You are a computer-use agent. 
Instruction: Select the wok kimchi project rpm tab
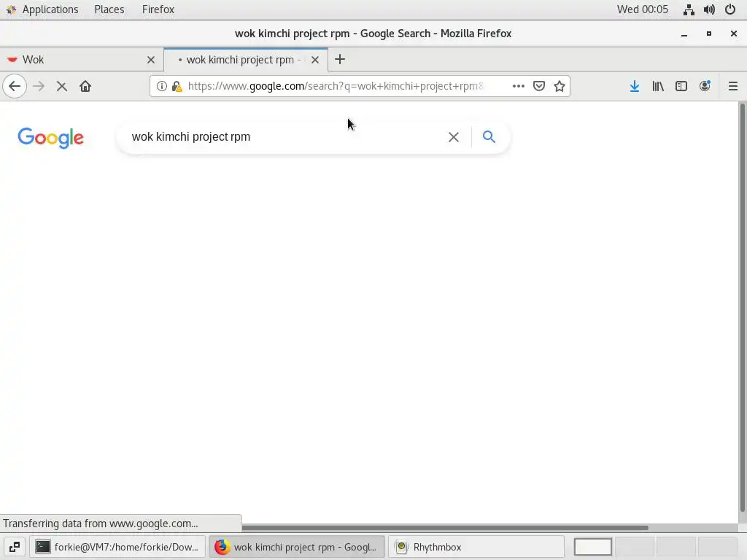245,60
